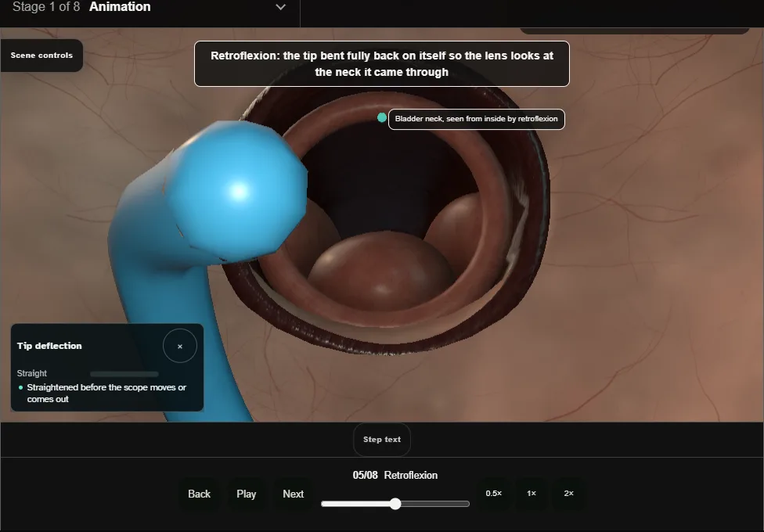Image resolution: width=764 pixels, height=532 pixels.
Task: Click the teal bladder neck marker dot
Action: pyautogui.click(x=382, y=117)
